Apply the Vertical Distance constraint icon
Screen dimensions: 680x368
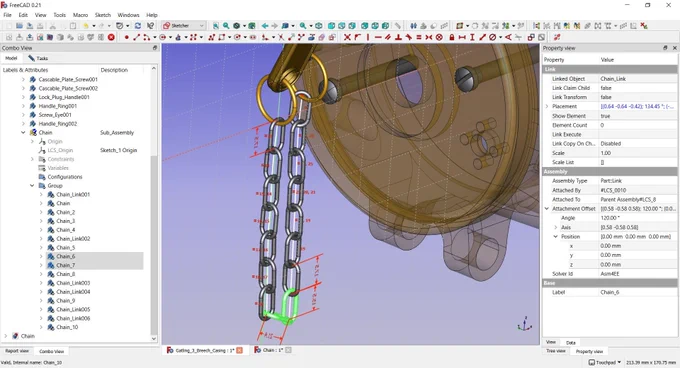[x=472, y=37]
